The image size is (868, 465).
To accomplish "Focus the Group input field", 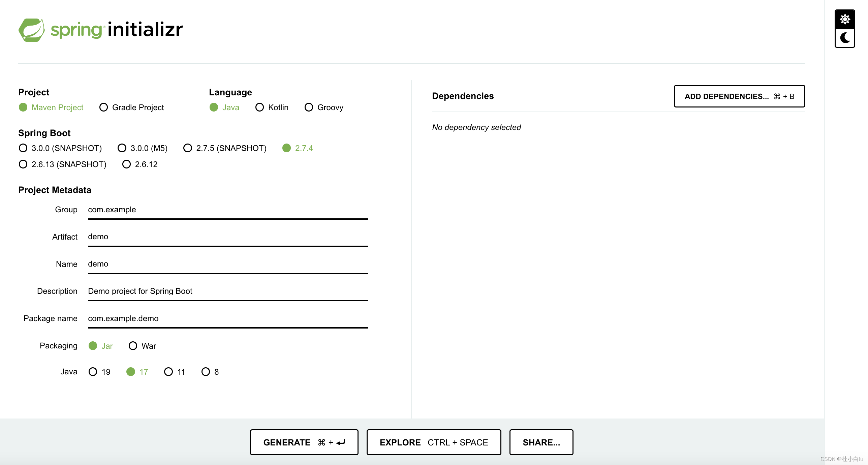I will click(x=228, y=210).
